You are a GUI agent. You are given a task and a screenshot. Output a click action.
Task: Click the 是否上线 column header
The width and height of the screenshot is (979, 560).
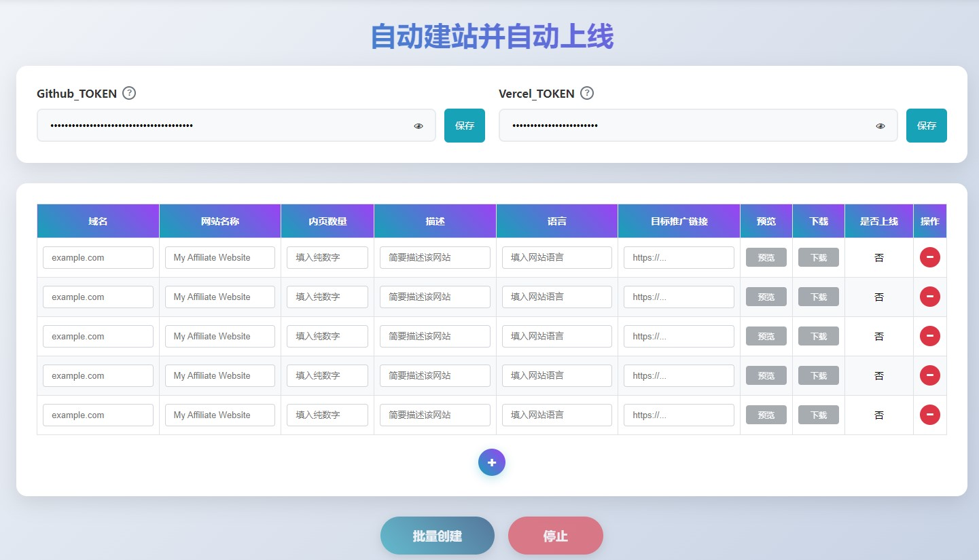[879, 221]
